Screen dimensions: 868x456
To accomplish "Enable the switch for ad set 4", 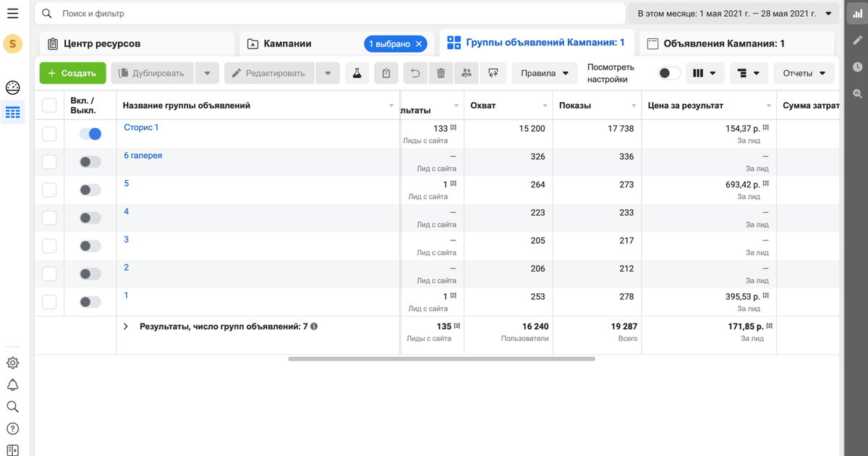I will pos(90,218).
